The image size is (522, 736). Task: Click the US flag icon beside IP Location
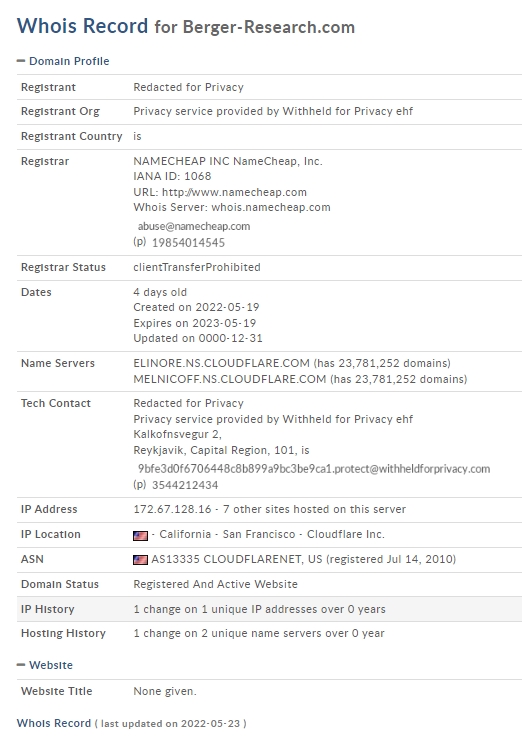pyautogui.click(x=140, y=535)
